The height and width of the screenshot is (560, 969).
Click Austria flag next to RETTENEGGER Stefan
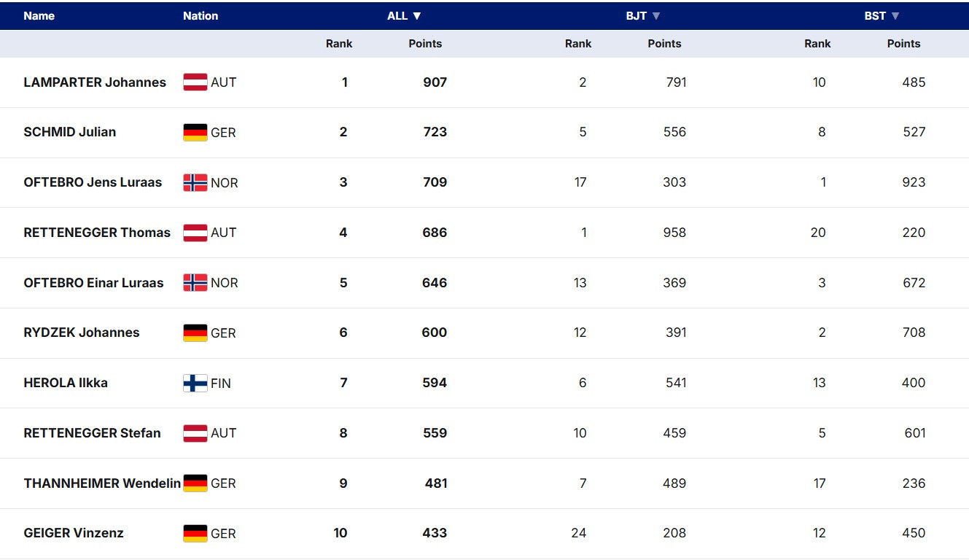tap(195, 433)
